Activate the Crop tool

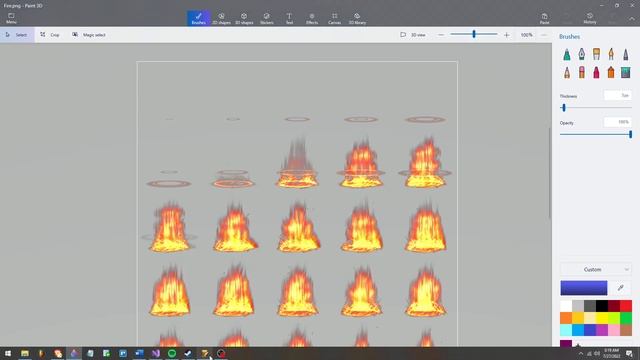point(50,35)
